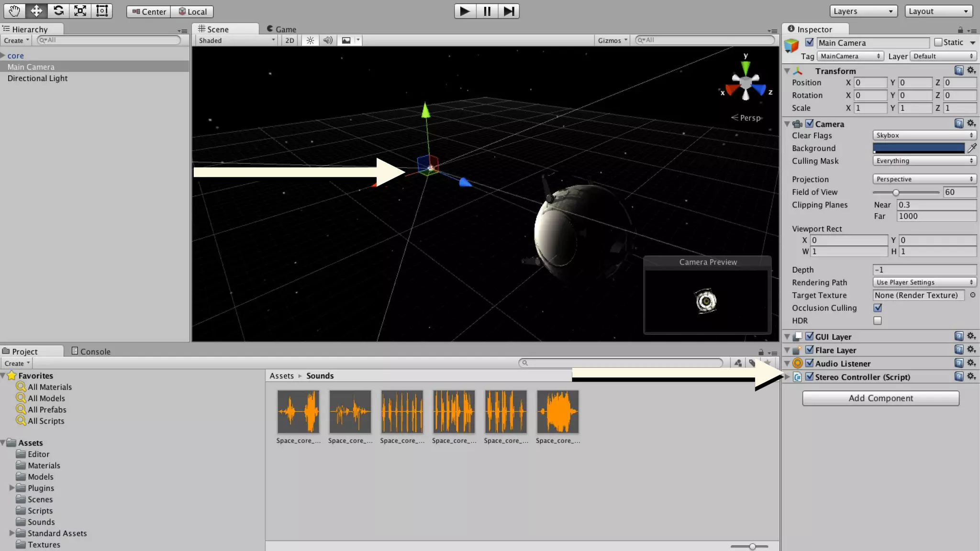Pick background color with eyedropper
Screen dimensions: 980x551
coord(972,148)
